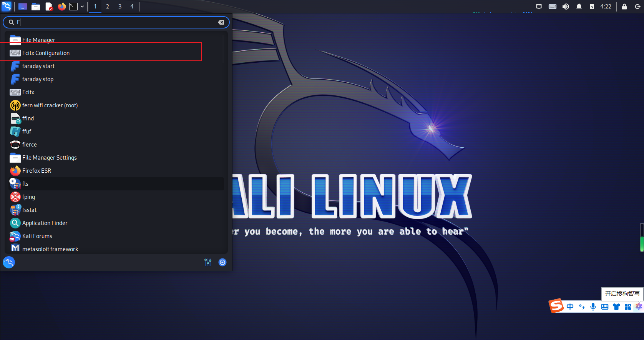This screenshot has height=340, width=644.
Task: Open the volume control tray icon
Action: [566, 7]
